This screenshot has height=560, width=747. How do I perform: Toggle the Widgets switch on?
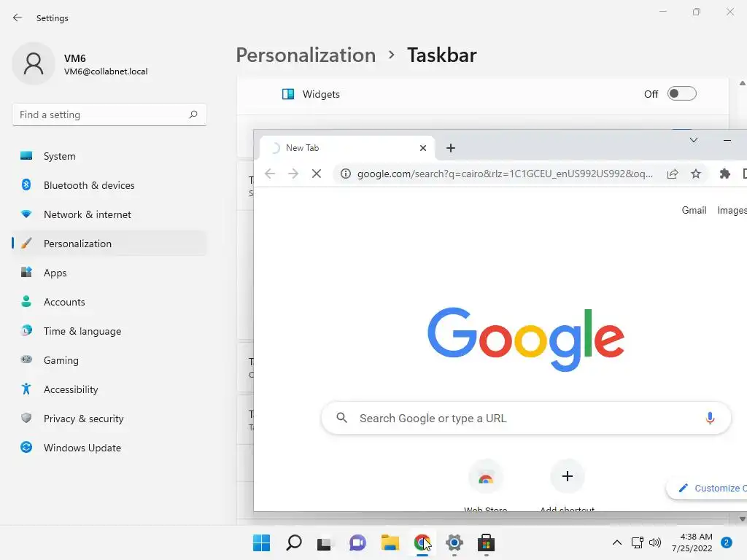[x=682, y=94]
